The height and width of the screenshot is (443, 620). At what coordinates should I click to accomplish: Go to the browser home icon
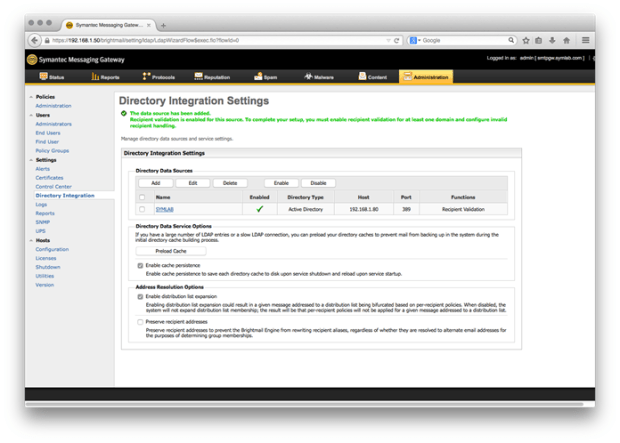pos(566,41)
